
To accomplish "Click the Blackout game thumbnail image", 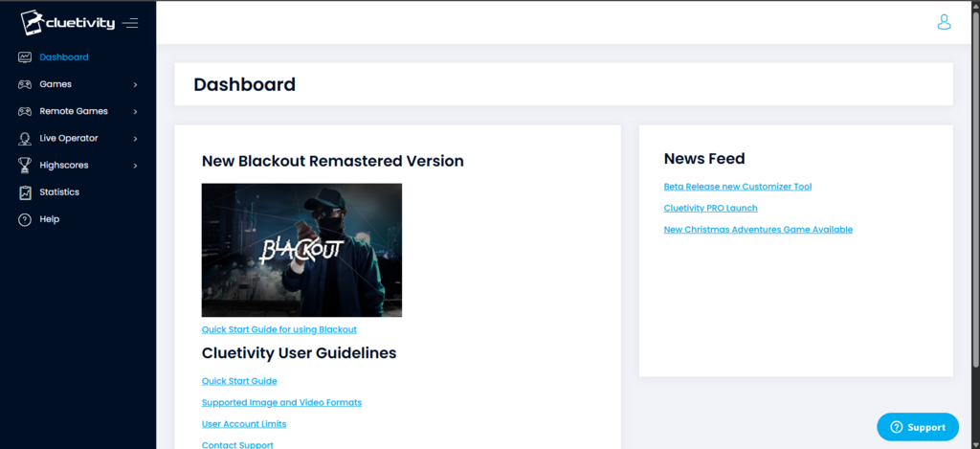I will pos(301,250).
